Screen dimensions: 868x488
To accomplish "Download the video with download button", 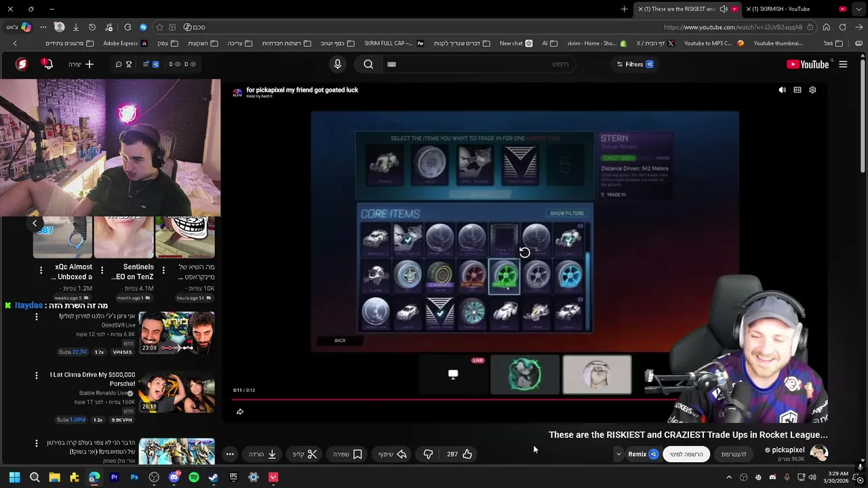I will [x=263, y=454].
